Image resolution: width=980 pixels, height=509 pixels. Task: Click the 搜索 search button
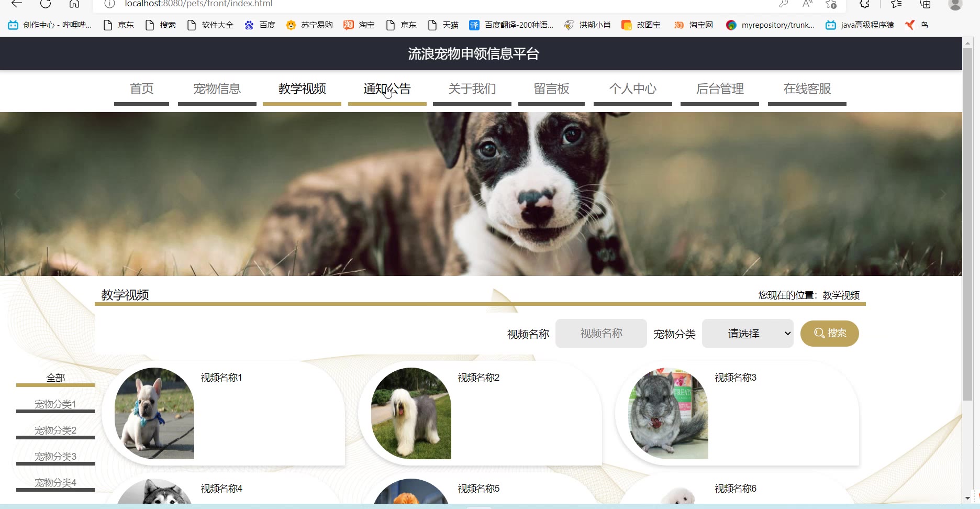830,334
